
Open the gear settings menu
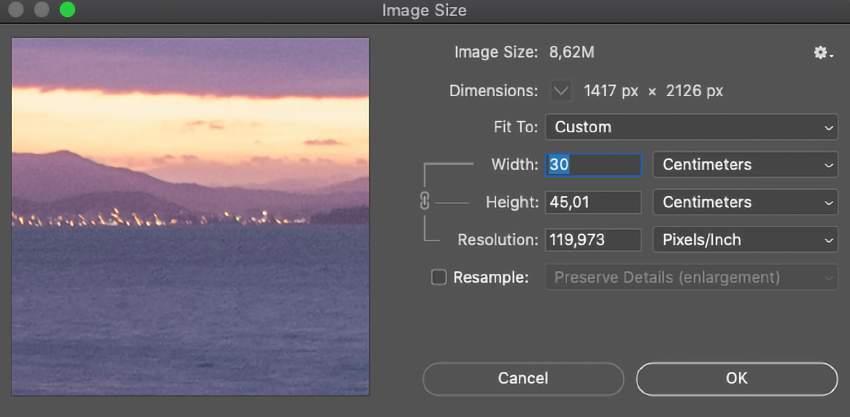(x=822, y=52)
